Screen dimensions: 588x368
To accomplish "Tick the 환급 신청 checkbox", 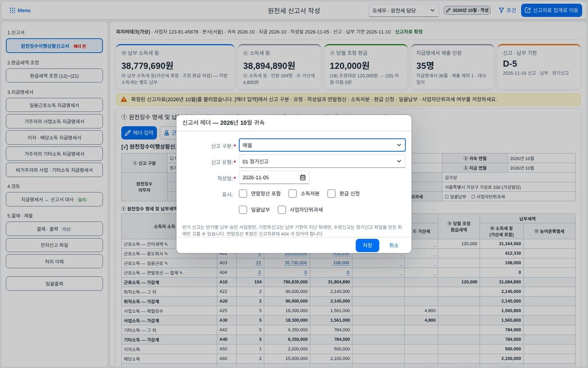I will point(331,194).
